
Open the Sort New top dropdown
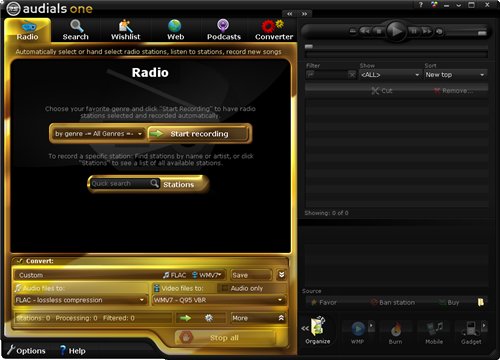point(455,75)
